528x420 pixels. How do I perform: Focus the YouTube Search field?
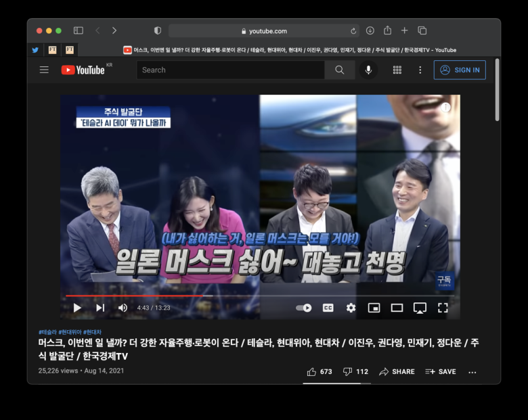tap(231, 70)
